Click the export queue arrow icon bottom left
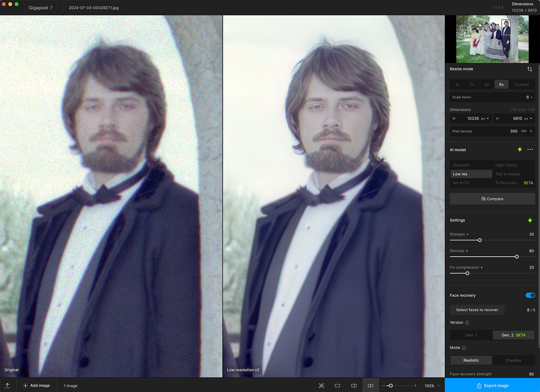Image resolution: width=540 pixels, height=392 pixels. click(x=8, y=385)
